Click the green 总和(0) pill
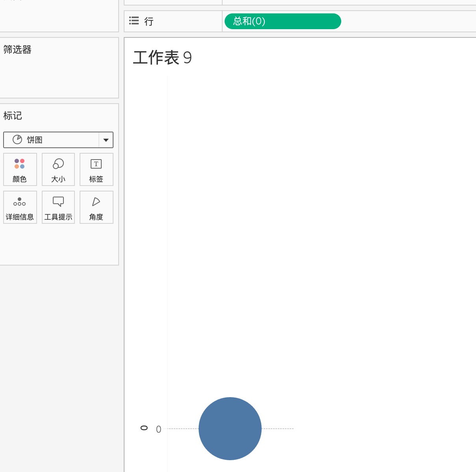Screen dimensions: 476x472 [283, 21]
